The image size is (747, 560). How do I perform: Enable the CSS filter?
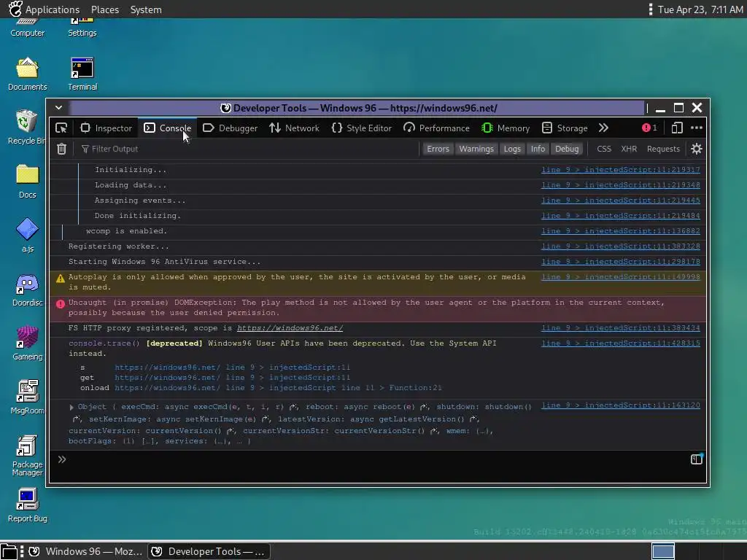click(x=604, y=149)
